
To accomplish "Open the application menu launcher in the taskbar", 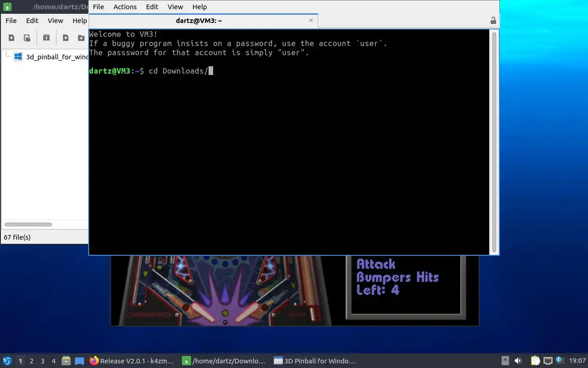I will 7,361.
